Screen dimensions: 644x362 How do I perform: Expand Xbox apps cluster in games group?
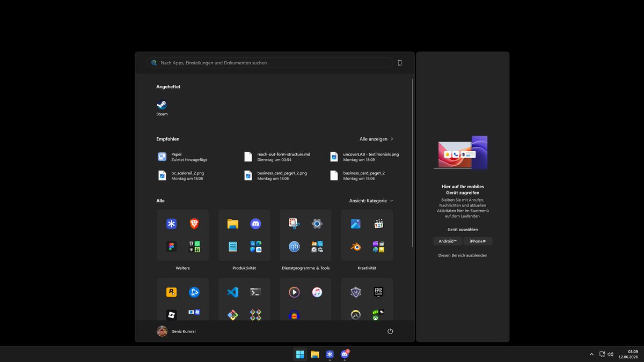click(378, 315)
